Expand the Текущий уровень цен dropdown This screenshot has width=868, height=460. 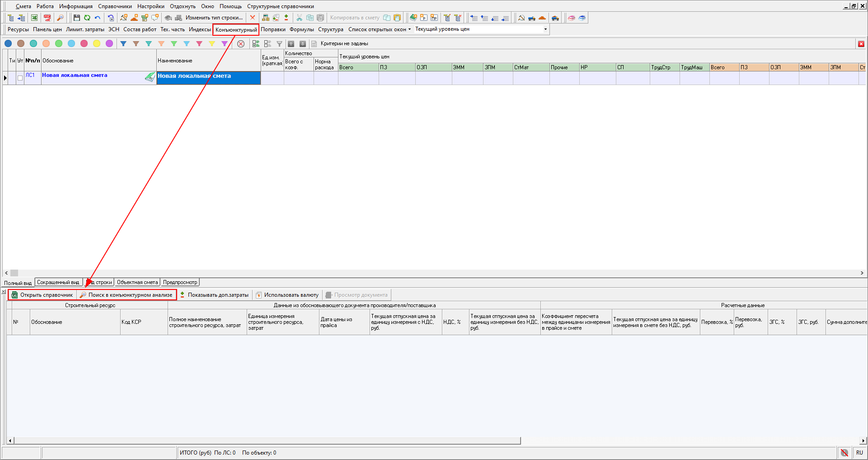[545, 29]
